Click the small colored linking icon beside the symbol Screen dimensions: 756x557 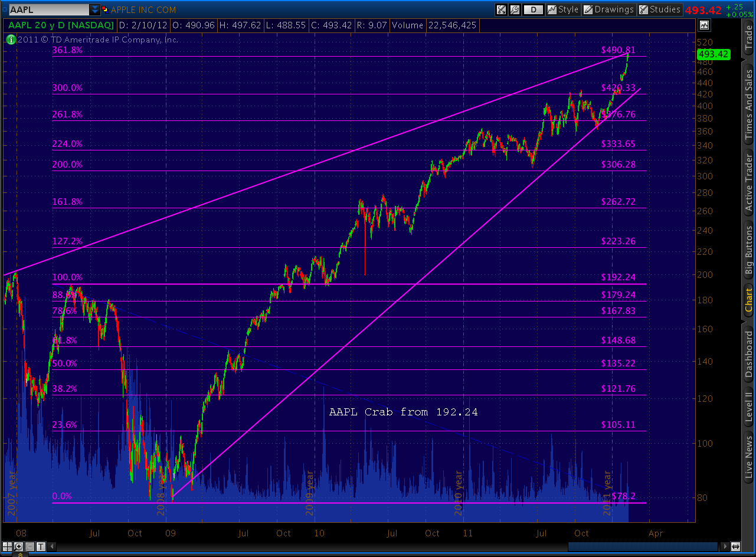(105, 10)
